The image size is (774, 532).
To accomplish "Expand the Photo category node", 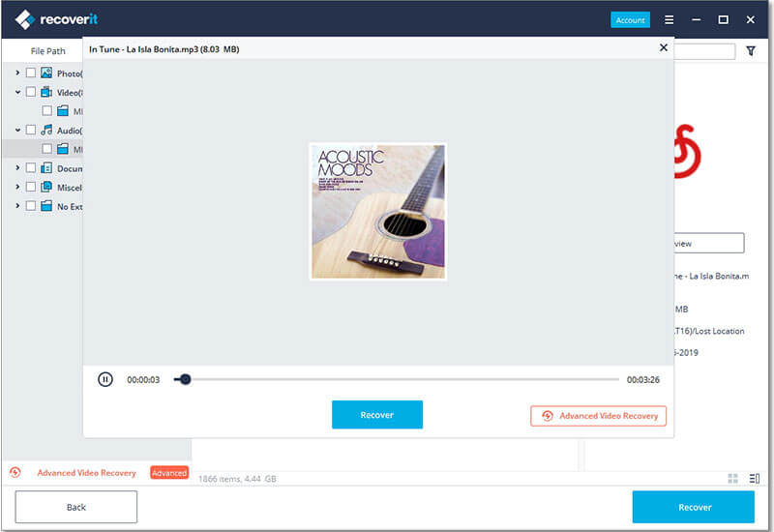I will (17, 73).
